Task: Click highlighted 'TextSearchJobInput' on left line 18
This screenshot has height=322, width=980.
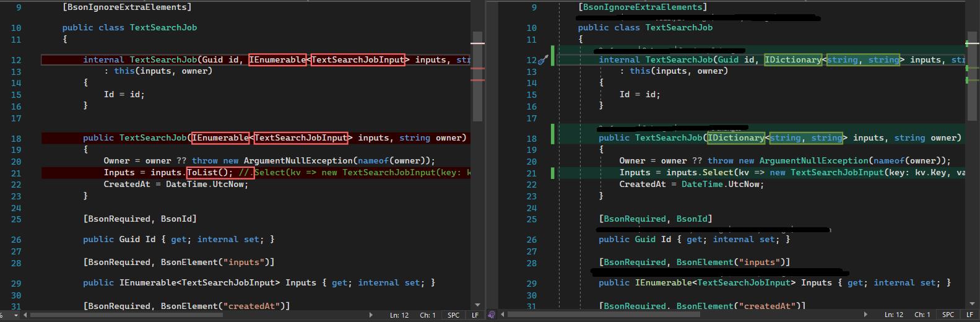Action: (301, 138)
